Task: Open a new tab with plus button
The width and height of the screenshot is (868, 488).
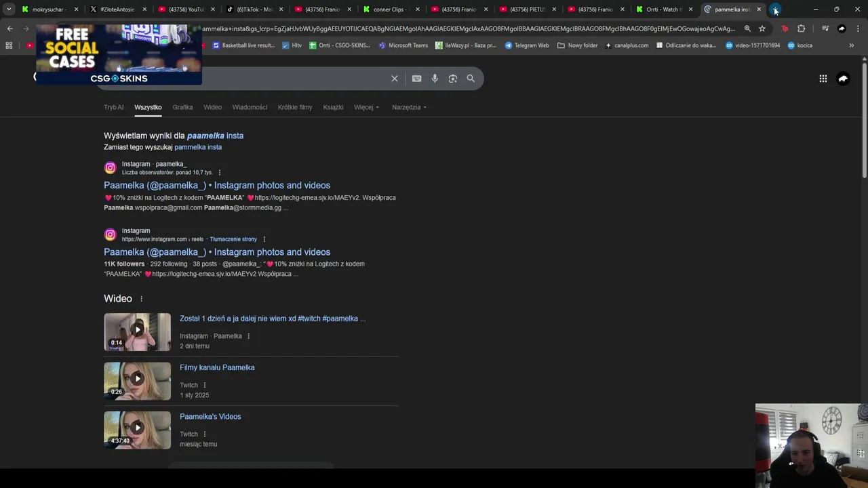Action: tap(775, 9)
